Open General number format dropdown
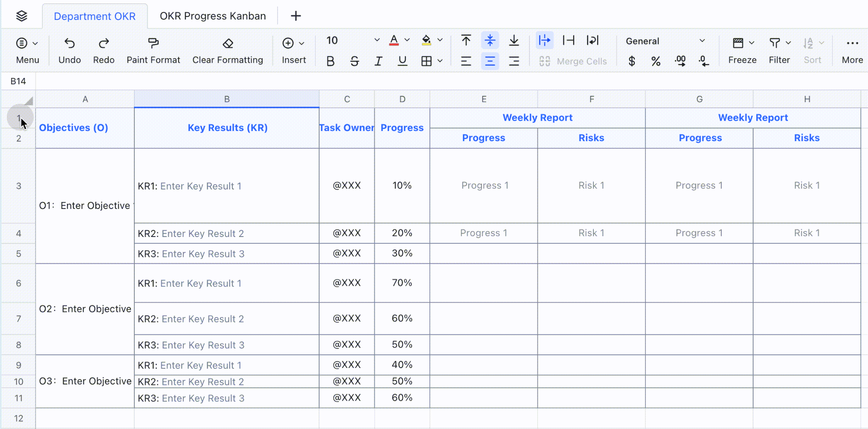The height and width of the screenshot is (429, 868). (x=665, y=41)
